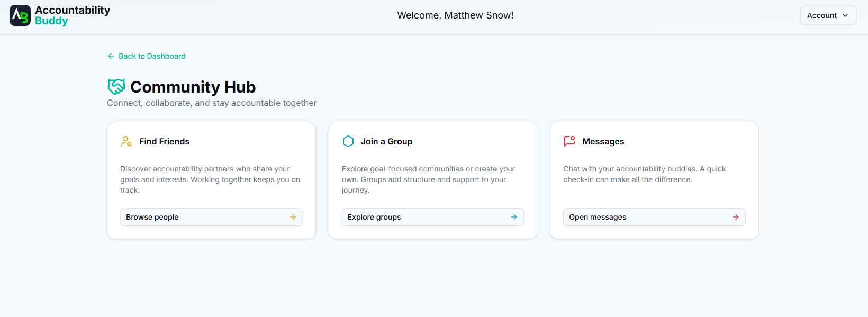The image size is (868, 317).
Task: Click the Accountability Buddy AB logo icon
Action: (x=20, y=15)
